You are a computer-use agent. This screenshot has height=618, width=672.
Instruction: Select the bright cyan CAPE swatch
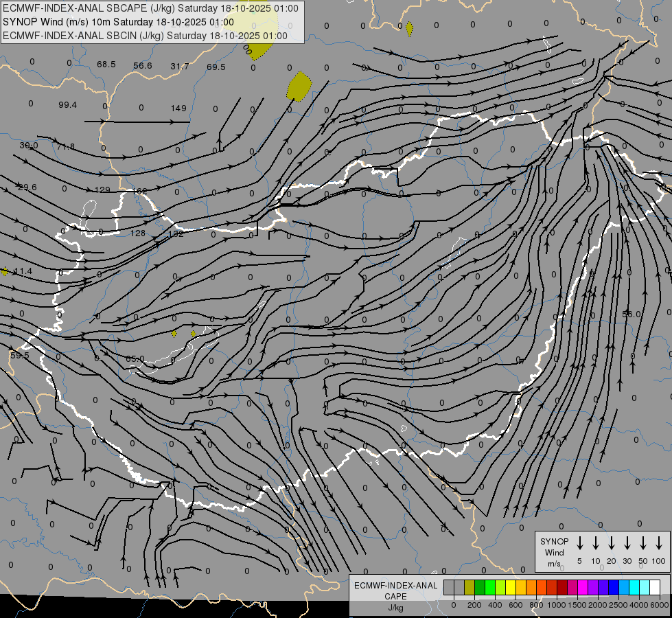[x=634, y=587]
